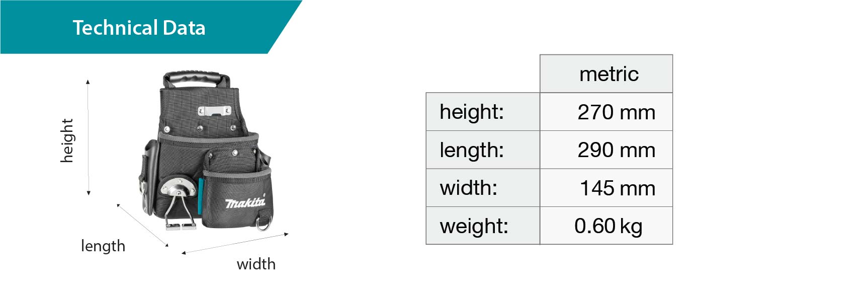The height and width of the screenshot is (287, 868).
Task: Click the weight: row label in table
Action: pyautogui.click(x=474, y=226)
